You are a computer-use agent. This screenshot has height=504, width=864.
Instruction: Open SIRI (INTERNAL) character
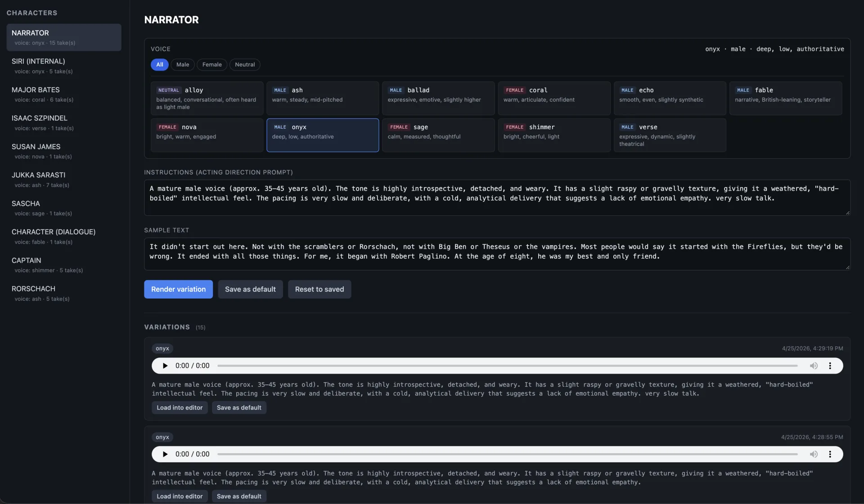64,66
